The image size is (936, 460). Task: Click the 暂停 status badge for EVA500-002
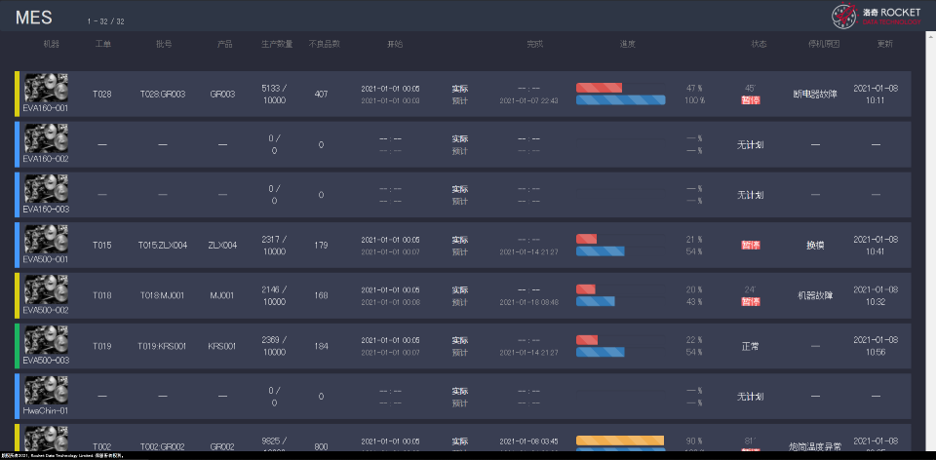click(750, 302)
